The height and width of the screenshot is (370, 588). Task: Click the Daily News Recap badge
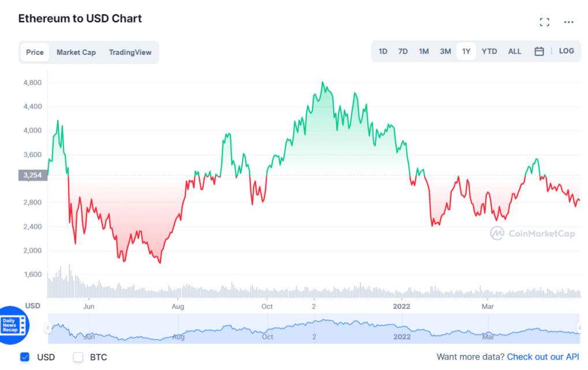coord(12,325)
